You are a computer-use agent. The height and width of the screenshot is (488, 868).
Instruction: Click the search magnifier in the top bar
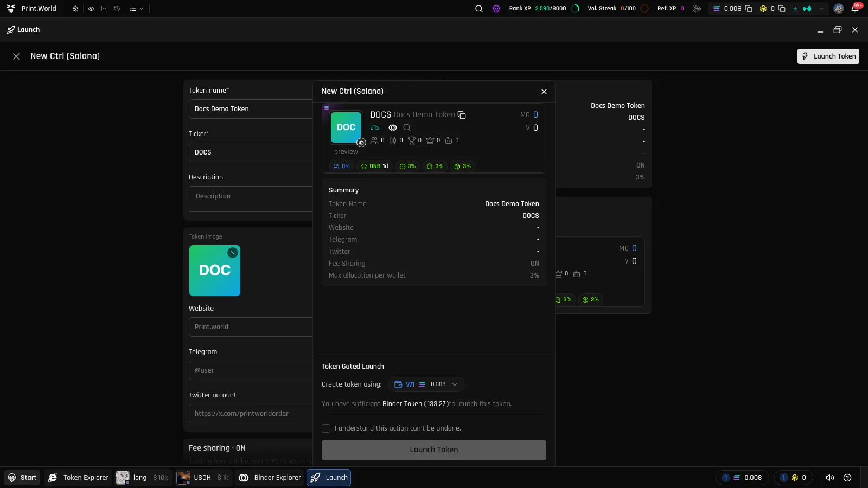(479, 9)
